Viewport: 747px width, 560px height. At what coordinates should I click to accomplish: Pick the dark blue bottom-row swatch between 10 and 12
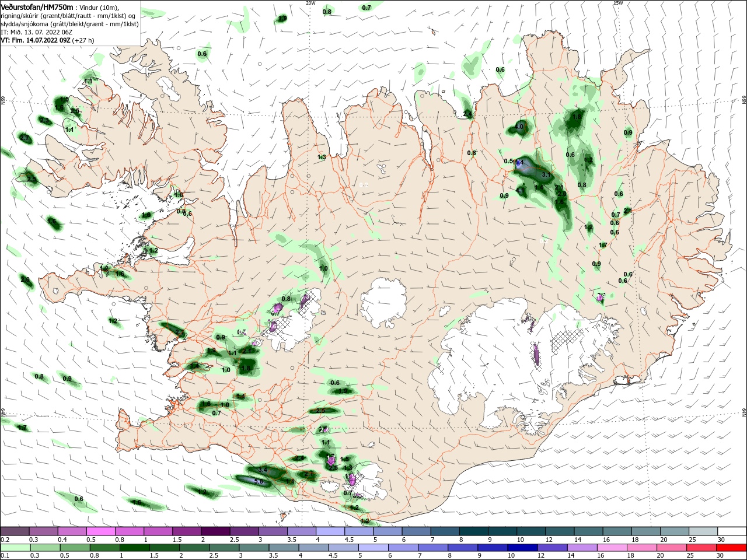click(522, 548)
